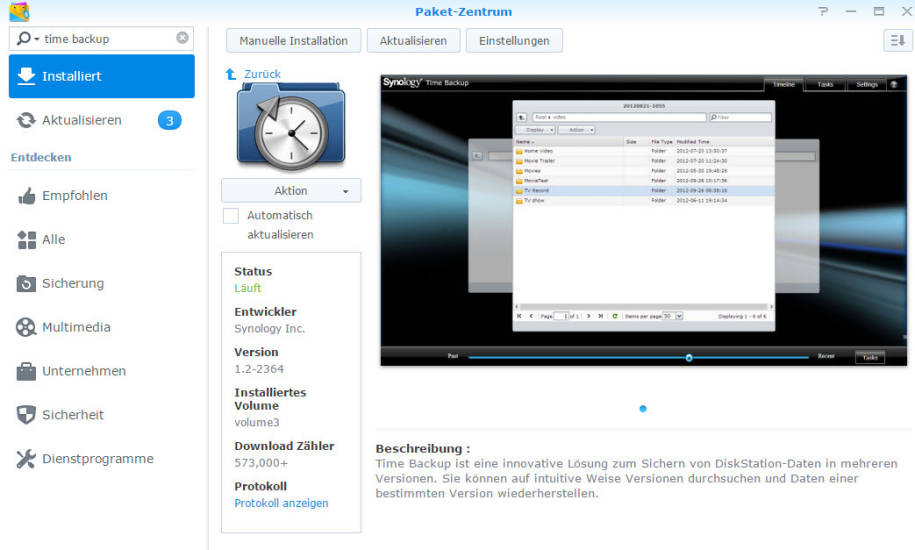Click the Paket-Zentrum app icon in title bar
Viewport: 915px width, 550px height.
coord(19,11)
